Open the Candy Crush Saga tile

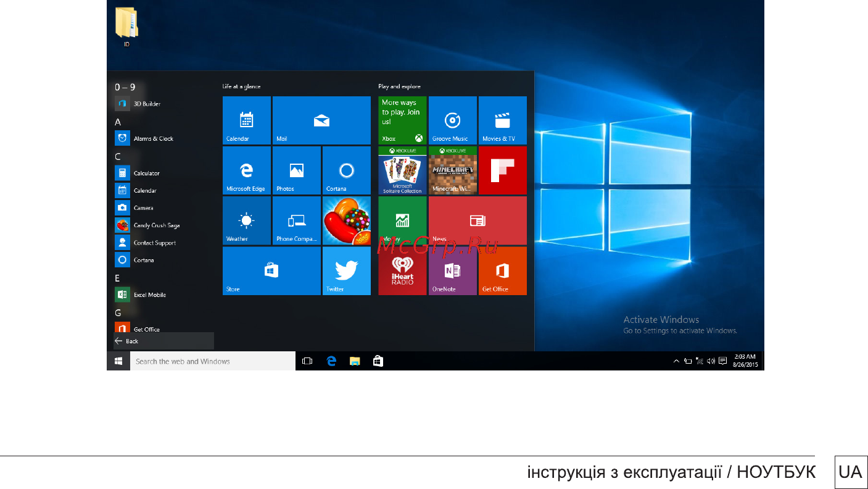click(x=347, y=220)
